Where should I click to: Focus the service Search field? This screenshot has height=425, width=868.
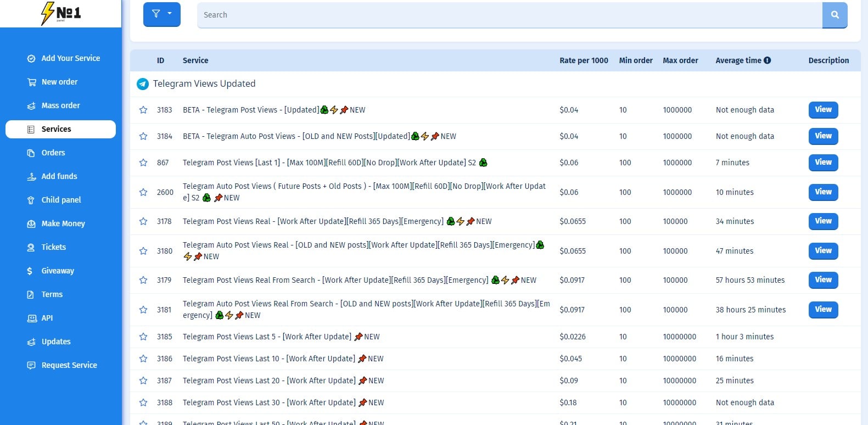point(509,15)
